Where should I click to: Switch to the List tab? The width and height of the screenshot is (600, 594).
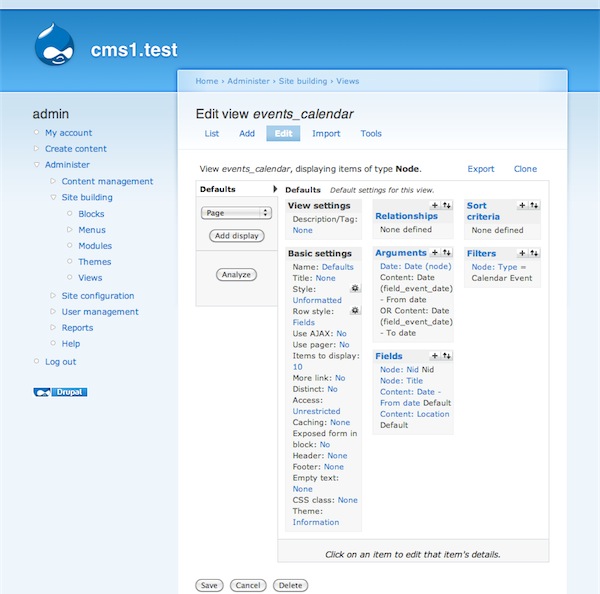click(212, 133)
